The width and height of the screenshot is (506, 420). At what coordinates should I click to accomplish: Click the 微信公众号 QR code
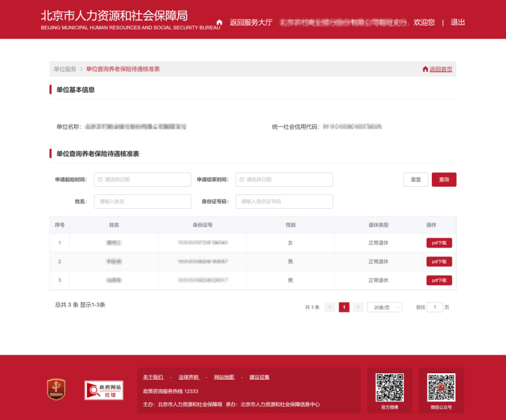tap(441, 387)
